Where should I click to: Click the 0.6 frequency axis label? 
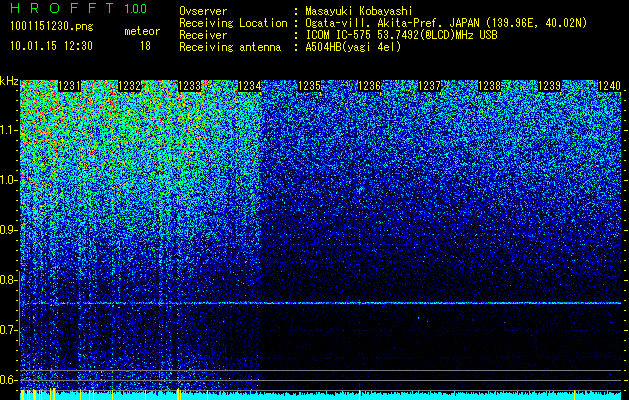8,380
